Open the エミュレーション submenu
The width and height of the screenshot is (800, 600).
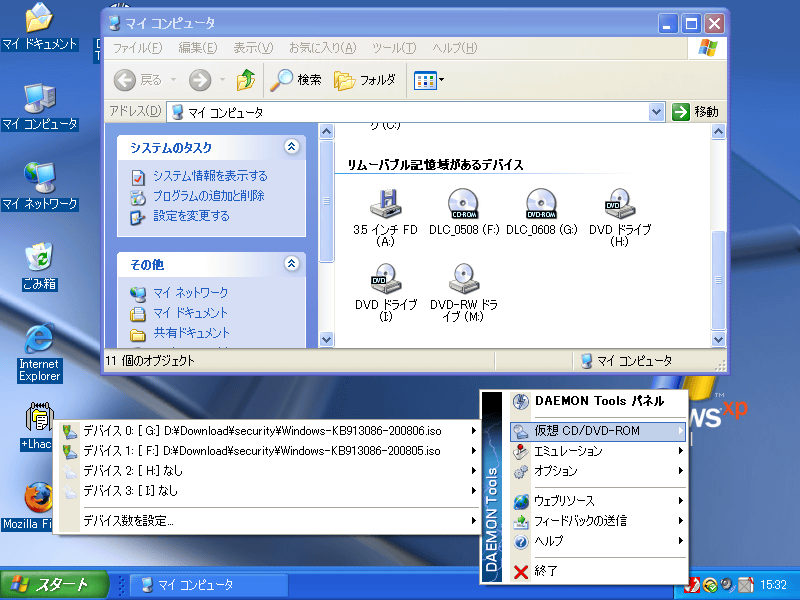[x=598, y=451]
